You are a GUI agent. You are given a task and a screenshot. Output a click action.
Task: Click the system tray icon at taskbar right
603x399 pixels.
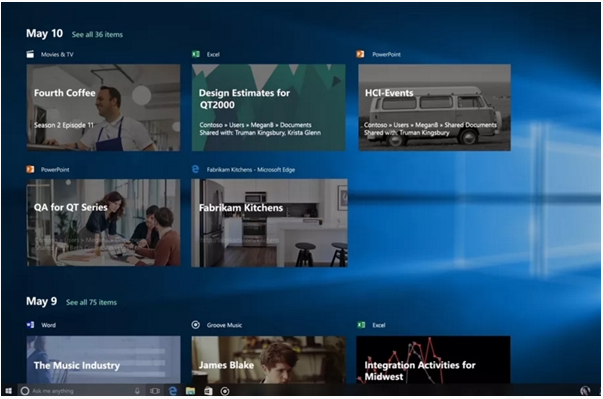[x=585, y=391]
